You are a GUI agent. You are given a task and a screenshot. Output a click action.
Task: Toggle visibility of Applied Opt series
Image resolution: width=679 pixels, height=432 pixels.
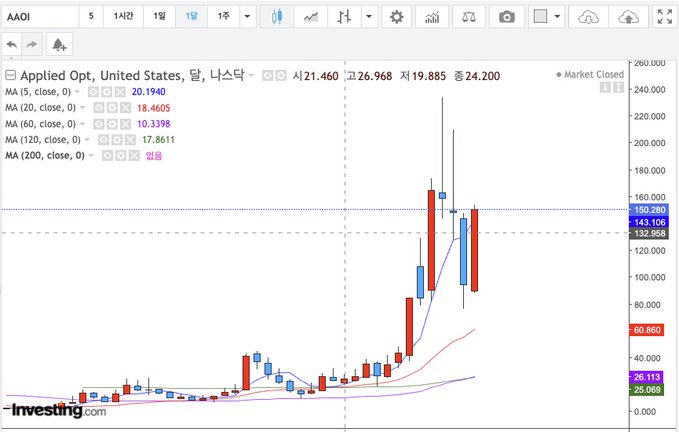268,76
